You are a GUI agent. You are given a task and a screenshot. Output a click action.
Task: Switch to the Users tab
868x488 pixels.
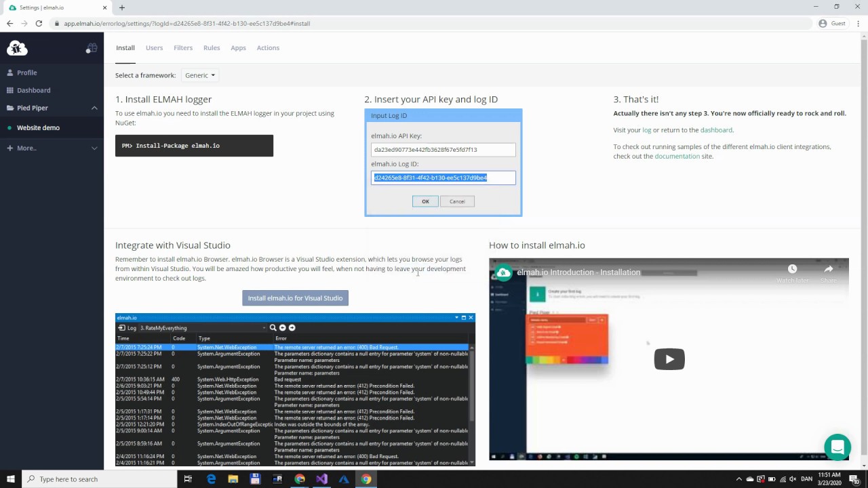[x=154, y=48]
